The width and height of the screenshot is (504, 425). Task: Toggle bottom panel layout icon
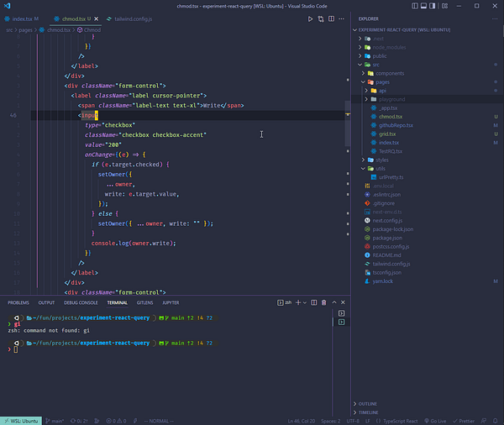[x=423, y=6]
